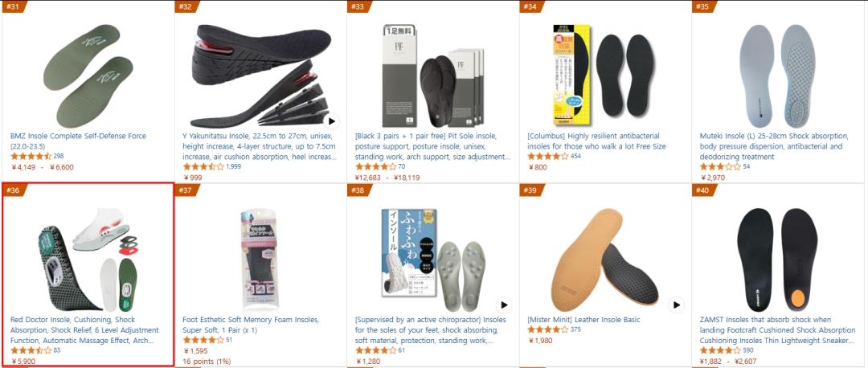The image size is (868, 368).
Task: Click the tan leather insole image #39
Action: tap(604, 259)
